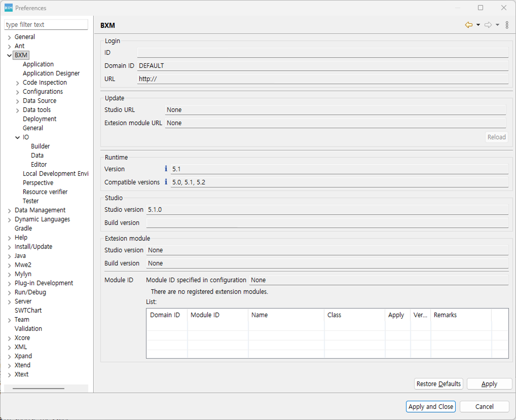Open the three-dot view menu icon

(x=507, y=25)
